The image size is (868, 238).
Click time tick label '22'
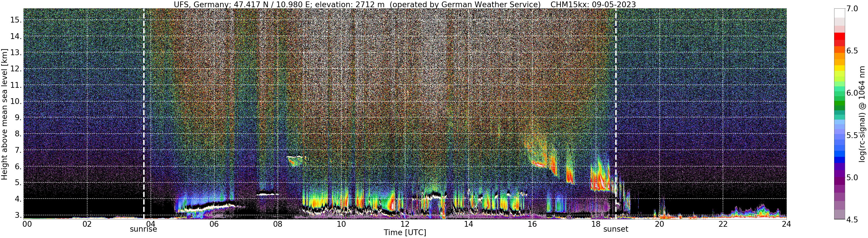click(x=723, y=224)
